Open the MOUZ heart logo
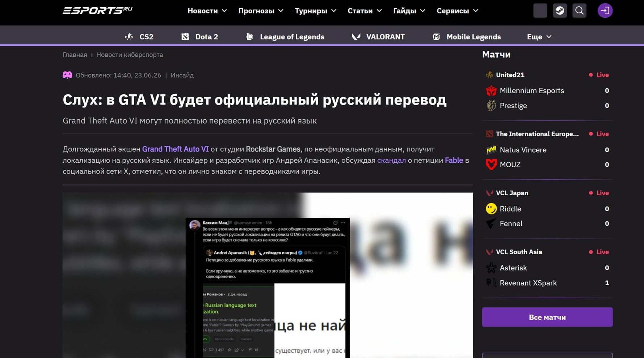 pyautogui.click(x=491, y=165)
